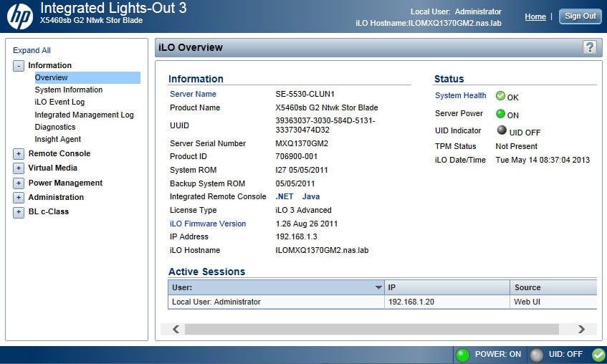
Task: Click the horizontal scrollbar right arrow
Action: pos(581,329)
